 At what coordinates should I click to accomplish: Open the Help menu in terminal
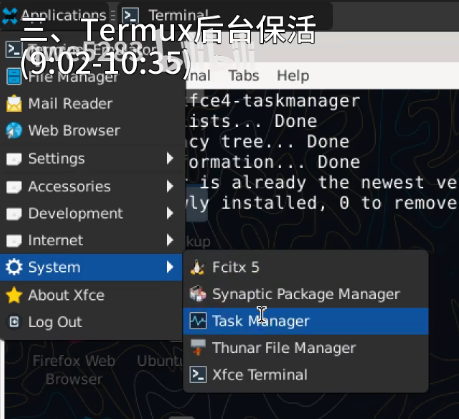click(x=293, y=76)
